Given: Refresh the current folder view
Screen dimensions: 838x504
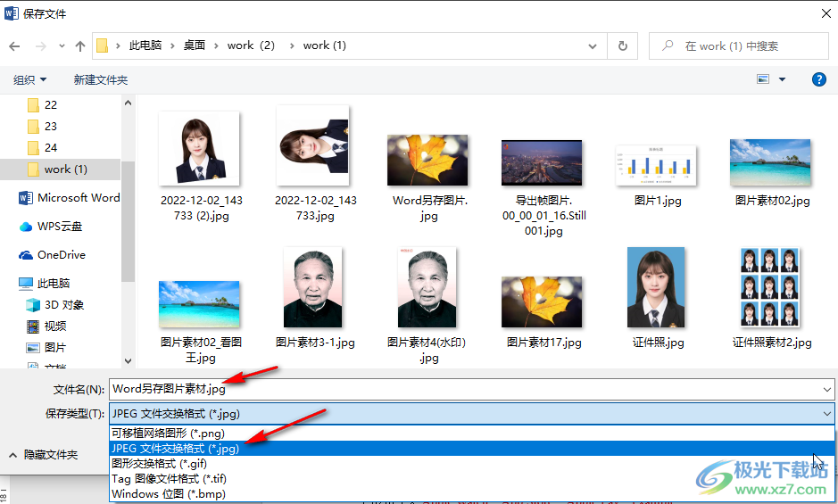Looking at the screenshot, I should pos(623,46).
